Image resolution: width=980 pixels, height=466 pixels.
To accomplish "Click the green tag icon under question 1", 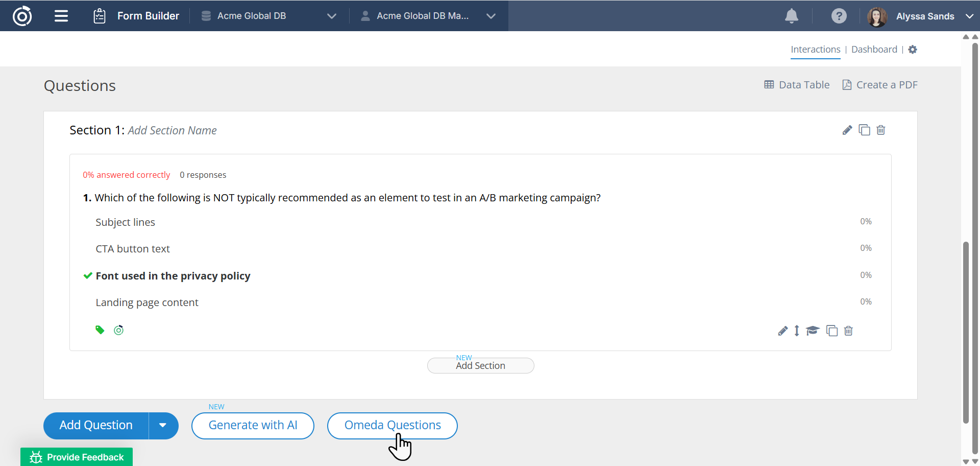I will (x=100, y=330).
